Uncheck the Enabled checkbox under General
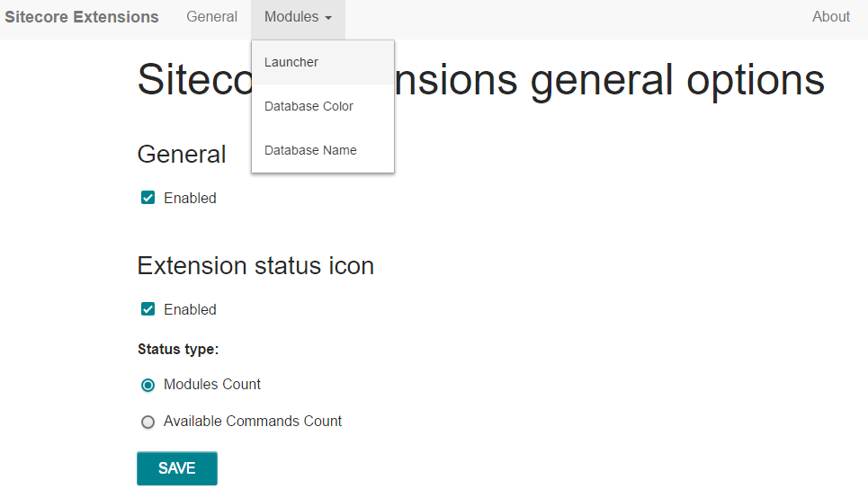Viewport: 868px width, 498px height. pyautogui.click(x=148, y=198)
